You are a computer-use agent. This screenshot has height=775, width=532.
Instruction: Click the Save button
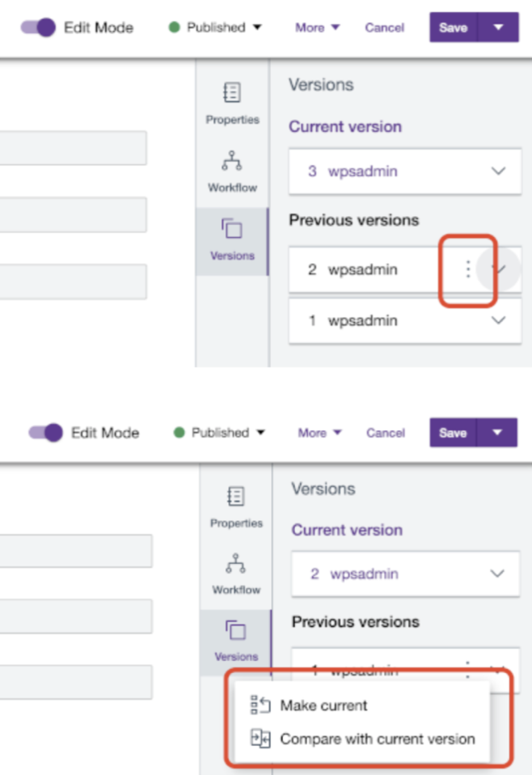click(x=453, y=27)
